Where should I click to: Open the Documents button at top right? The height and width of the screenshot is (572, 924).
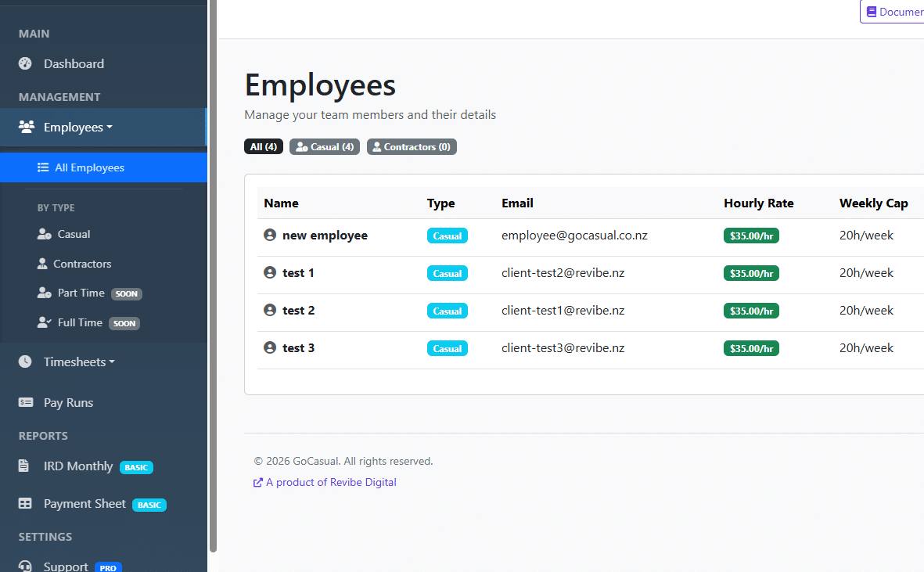pyautogui.click(x=897, y=12)
